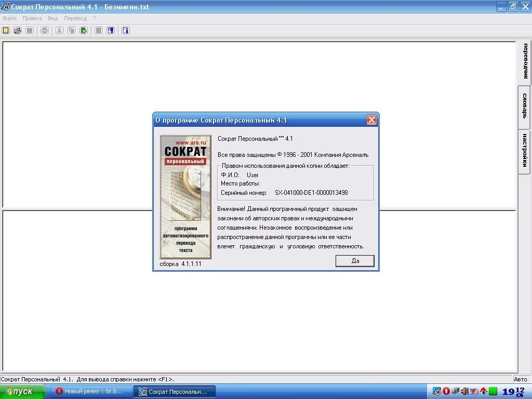The height and width of the screenshot is (399, 532).
Task: Click the green Paste toolbar icon
Action: pos(84,31)
